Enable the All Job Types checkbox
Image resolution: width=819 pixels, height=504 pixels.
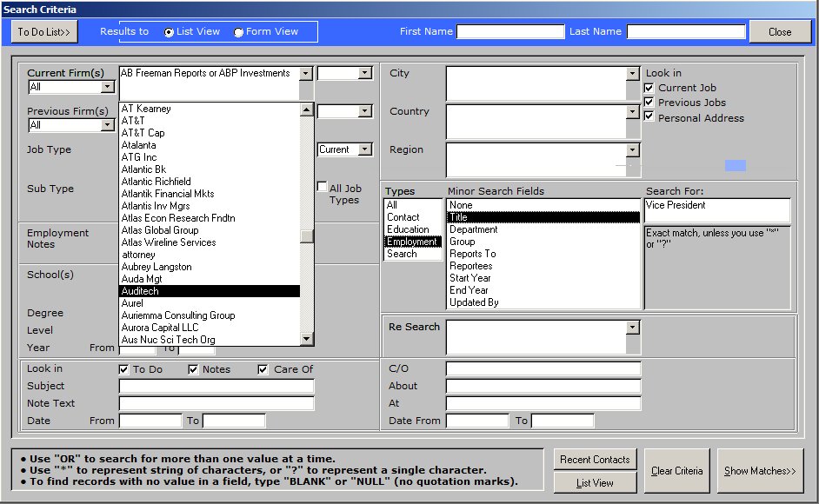322,187
